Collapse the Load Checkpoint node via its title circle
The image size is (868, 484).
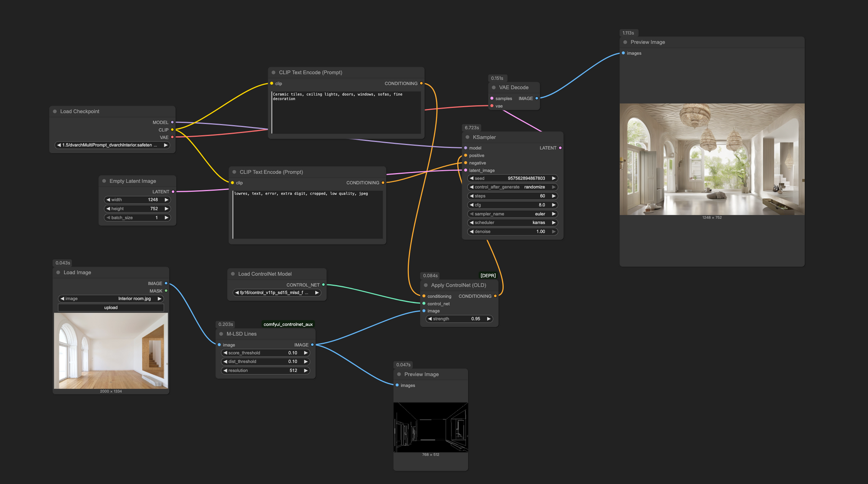point(56,111)
